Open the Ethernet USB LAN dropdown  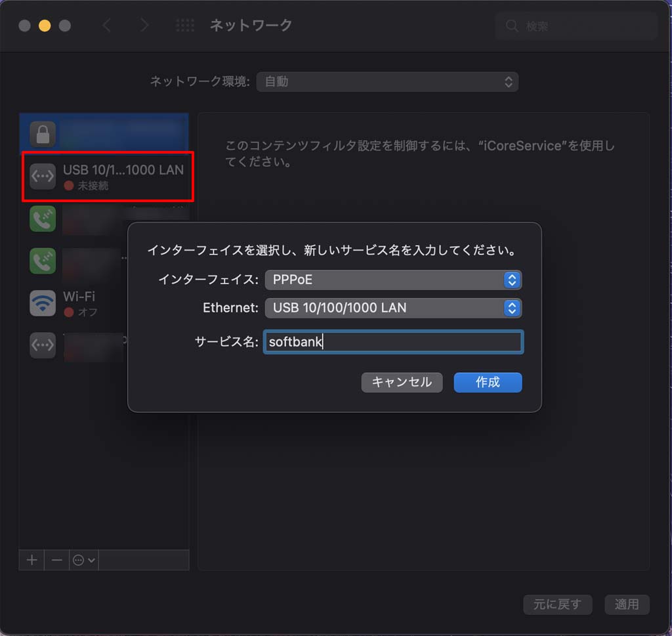coord(393,308)
